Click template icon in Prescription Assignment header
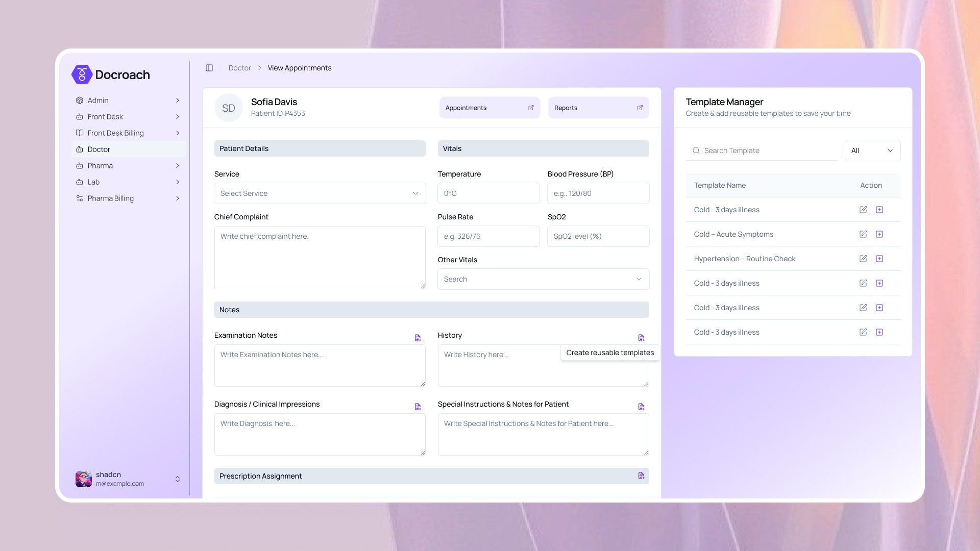The width and height of the screenshot is (980, 551). coord(642,476)
